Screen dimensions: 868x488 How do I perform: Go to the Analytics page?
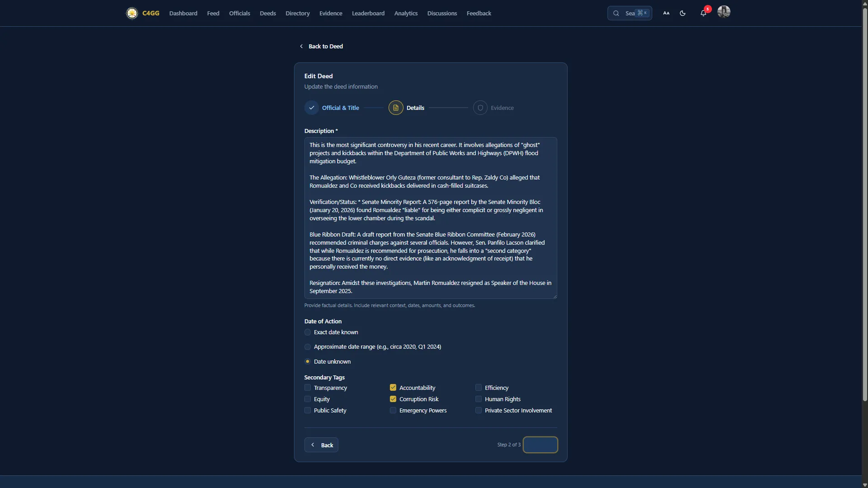click(405, 13)
